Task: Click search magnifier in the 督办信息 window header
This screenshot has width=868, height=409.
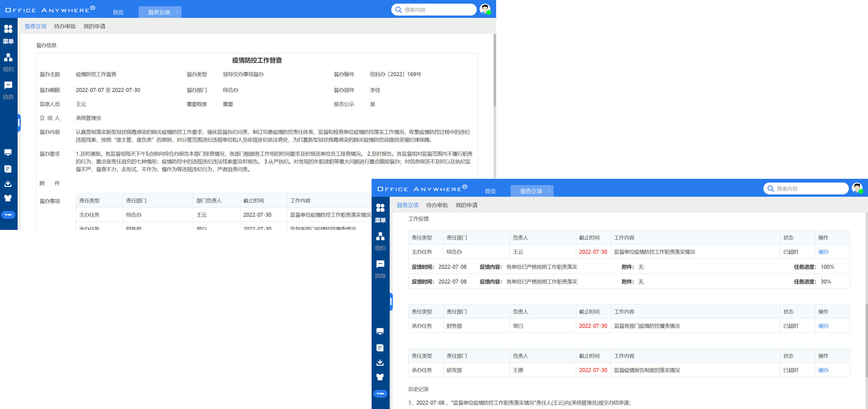Action: click(x=398, y=10)
